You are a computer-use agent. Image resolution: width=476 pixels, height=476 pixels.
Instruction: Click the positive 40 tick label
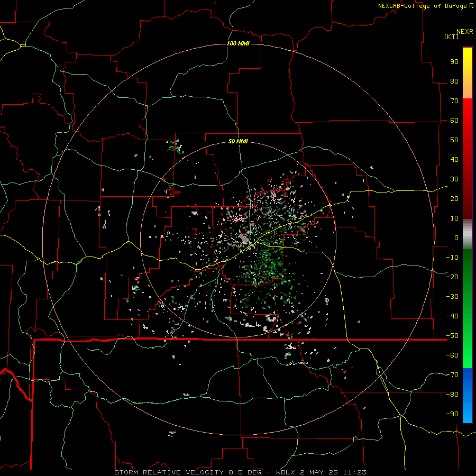coord(454,160)
